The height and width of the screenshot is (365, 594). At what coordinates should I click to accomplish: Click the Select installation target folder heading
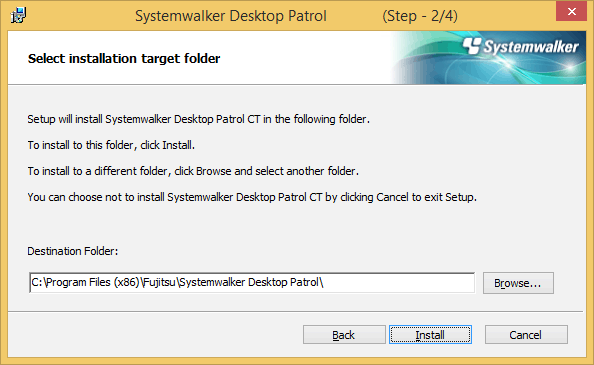[x=124, y=59]
